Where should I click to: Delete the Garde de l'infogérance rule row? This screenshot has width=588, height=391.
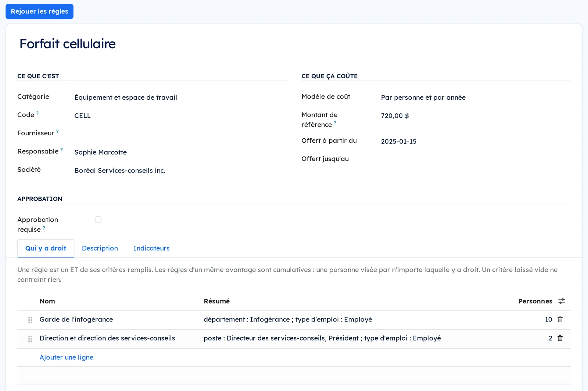pyautogui.click(x=560, y=320)
